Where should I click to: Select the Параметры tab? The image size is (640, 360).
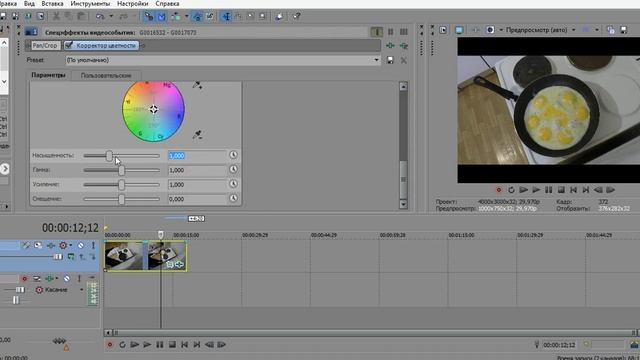click(48, 75)
